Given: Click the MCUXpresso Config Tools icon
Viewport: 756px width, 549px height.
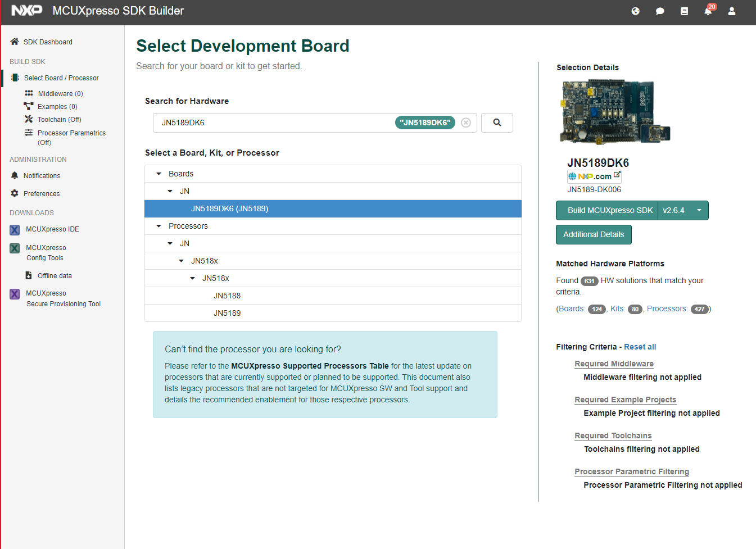Looking at the screenshot, I should 15,248.
